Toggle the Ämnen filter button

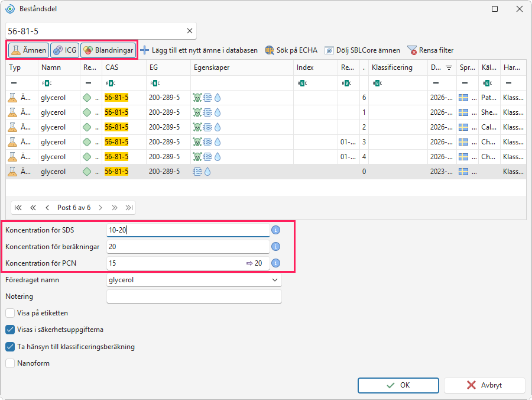pos(28,50)
